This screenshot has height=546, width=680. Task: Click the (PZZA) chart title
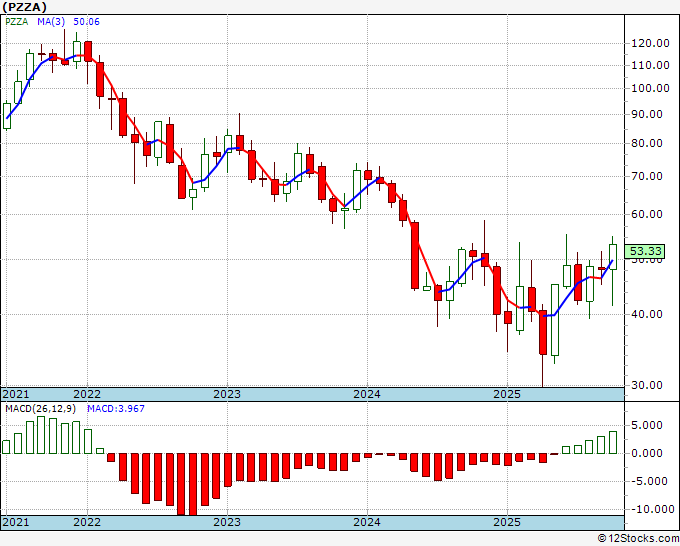tap(24, 7)
